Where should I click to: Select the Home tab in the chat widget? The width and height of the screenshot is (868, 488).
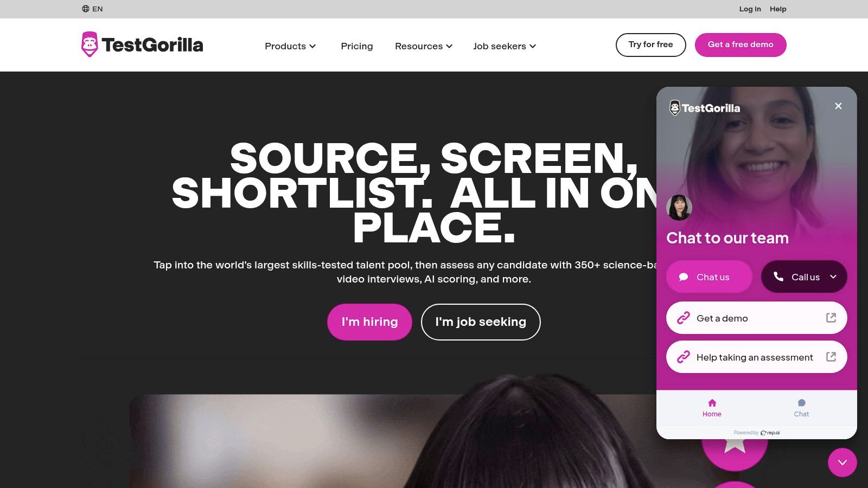pos(712,408)
